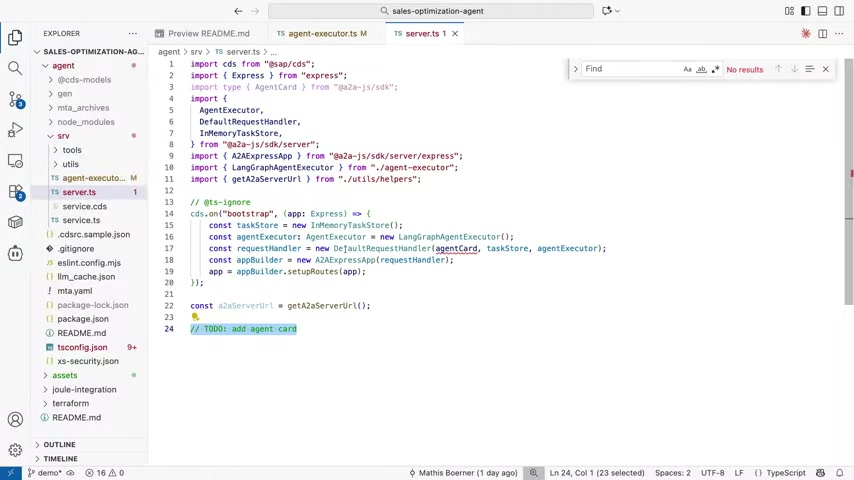This screenshot has height=480, width=854.
Task: Open the editor More Actions menu
Action: point(839,34)
